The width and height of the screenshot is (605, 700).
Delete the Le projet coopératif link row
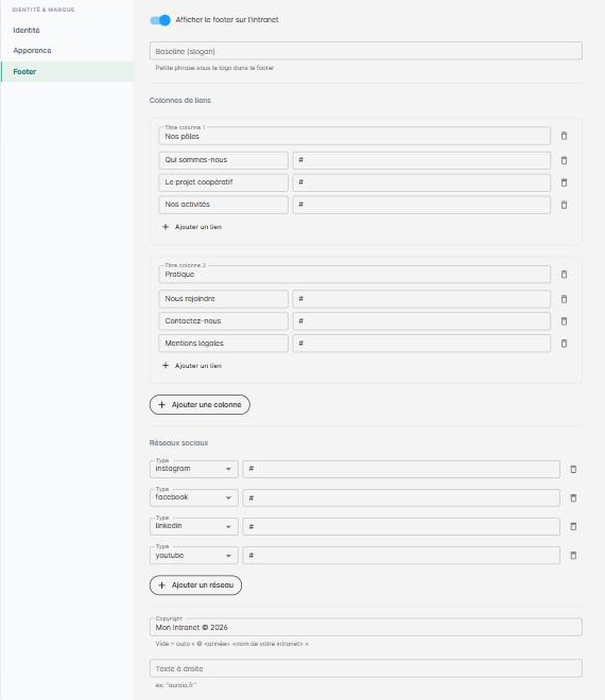[564, 183]
